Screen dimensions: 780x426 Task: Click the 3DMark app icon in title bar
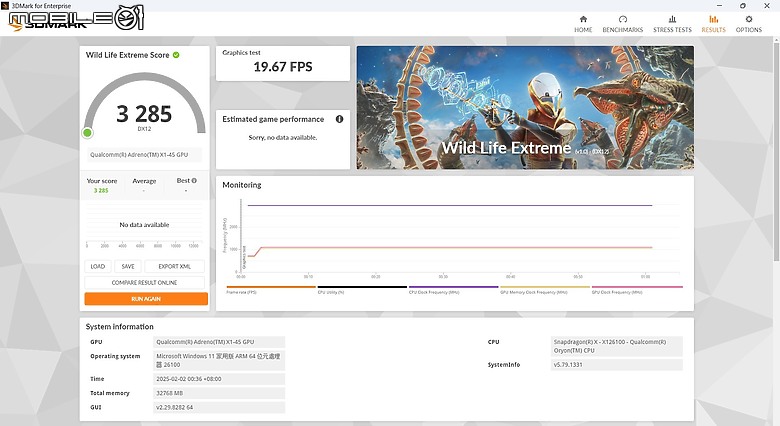[x=5, y=5]
